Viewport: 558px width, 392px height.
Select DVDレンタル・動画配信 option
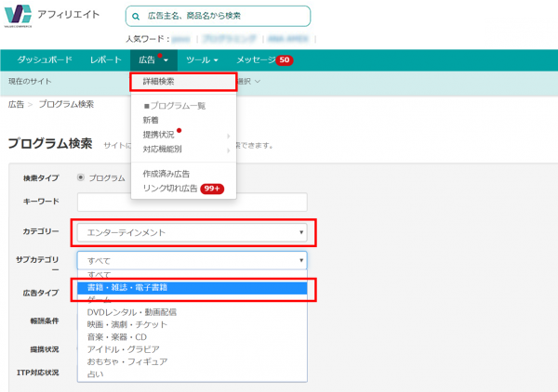pyautogui.click(x=193, y=312)
